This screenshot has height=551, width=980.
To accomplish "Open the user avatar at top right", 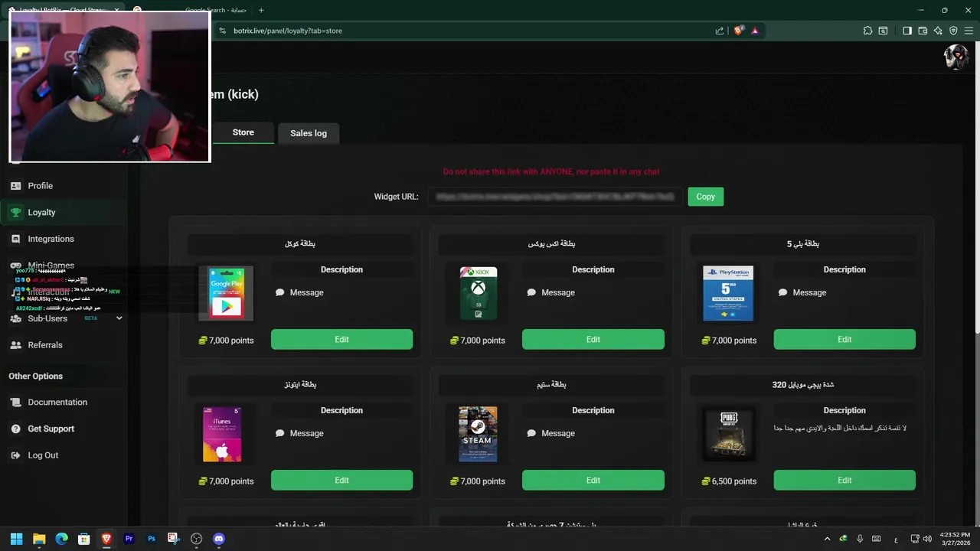I will pyautogui.click(x=956, y=57).
